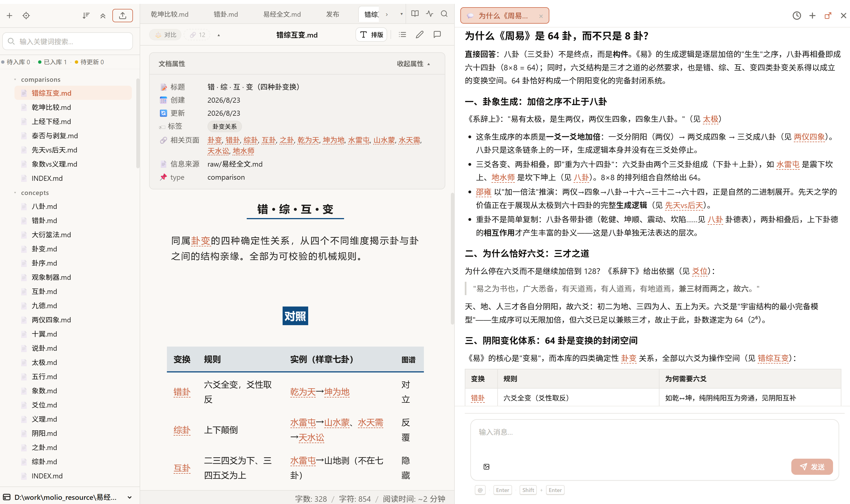Open 乾坤比较.md in the file tree
This screenshot has height=504, width=850.
(51, 107)
